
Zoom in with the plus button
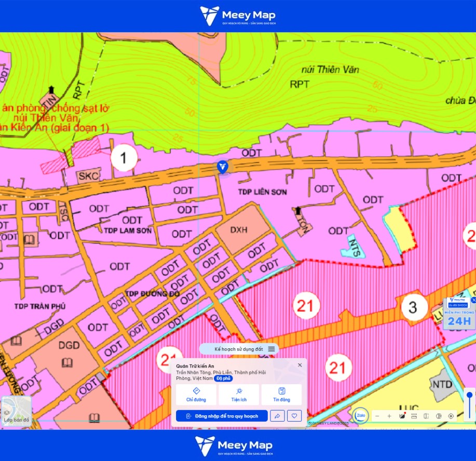pos(389,416)
